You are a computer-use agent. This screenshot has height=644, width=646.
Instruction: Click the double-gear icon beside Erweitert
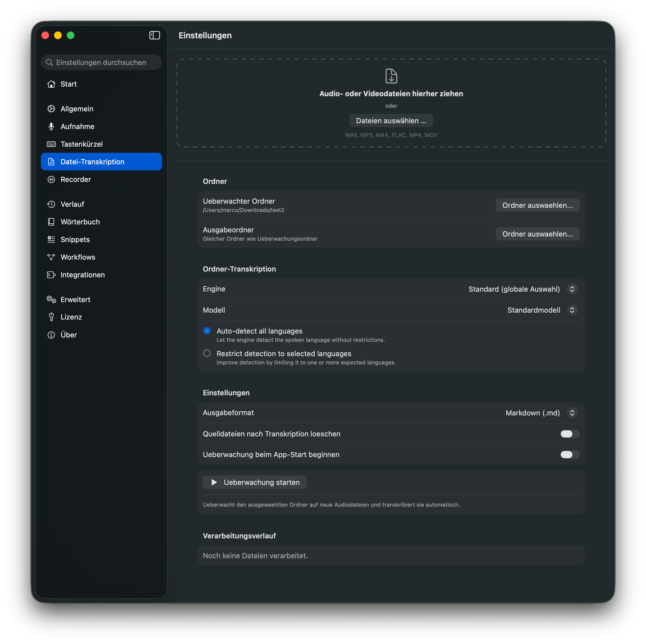(51, 300)
